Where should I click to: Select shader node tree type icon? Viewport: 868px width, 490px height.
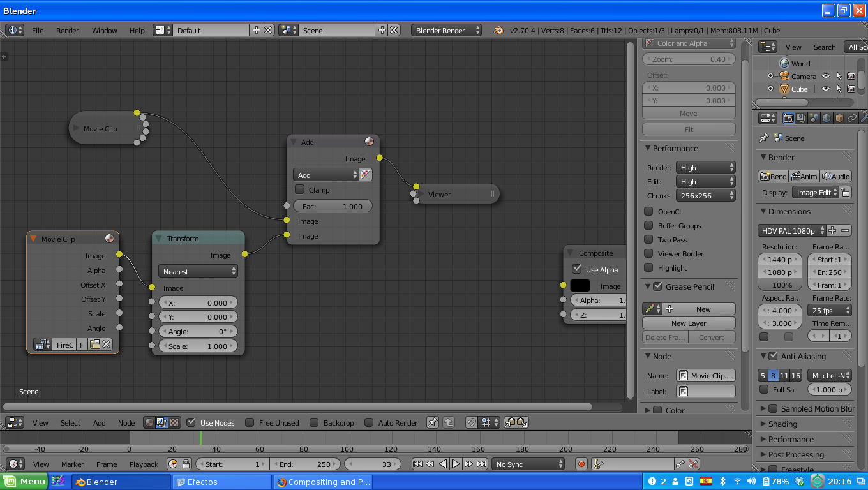[149, 422]
